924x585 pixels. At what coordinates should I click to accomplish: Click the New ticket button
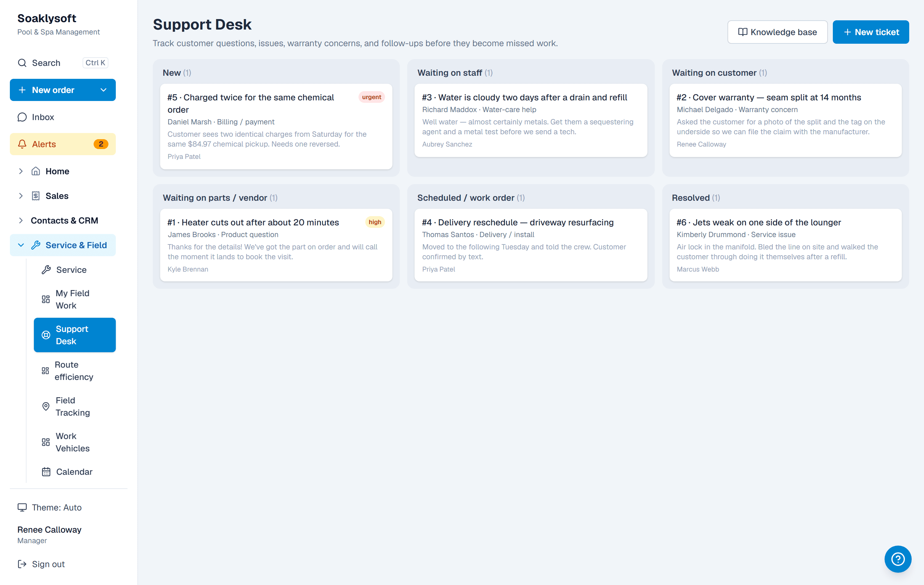click(870, 32)
